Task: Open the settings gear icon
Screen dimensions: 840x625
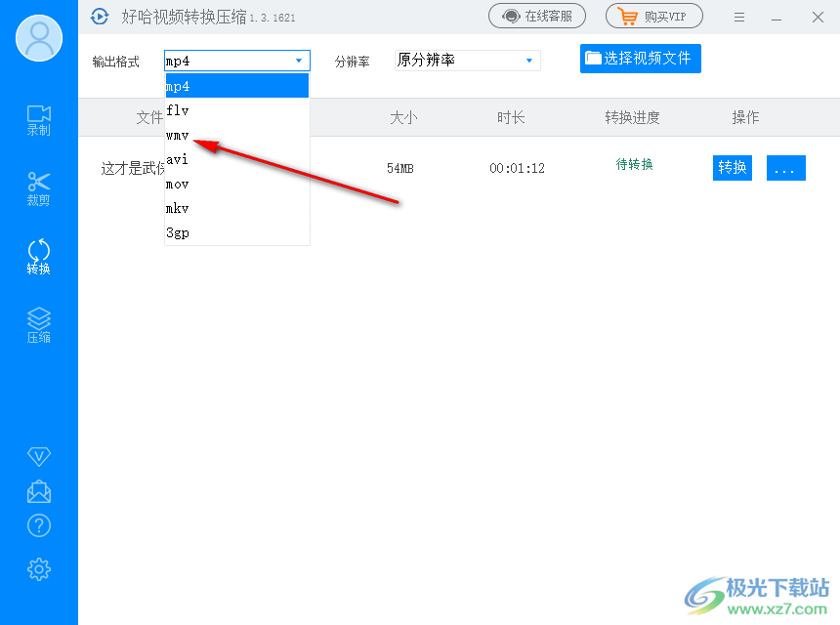Action: click(x=38, y=569)
